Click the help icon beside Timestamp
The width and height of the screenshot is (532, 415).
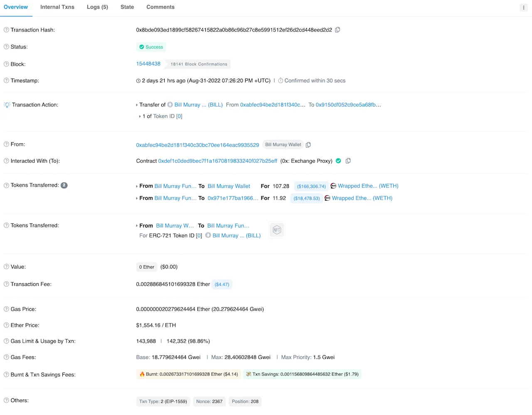6,81
